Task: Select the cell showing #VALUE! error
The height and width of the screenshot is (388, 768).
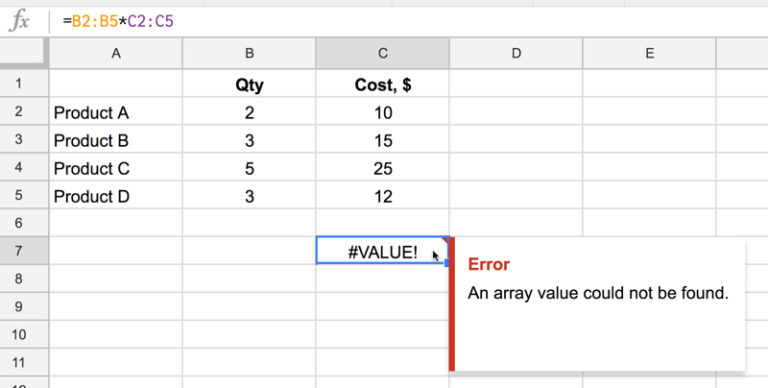Action: pos(383,251)
